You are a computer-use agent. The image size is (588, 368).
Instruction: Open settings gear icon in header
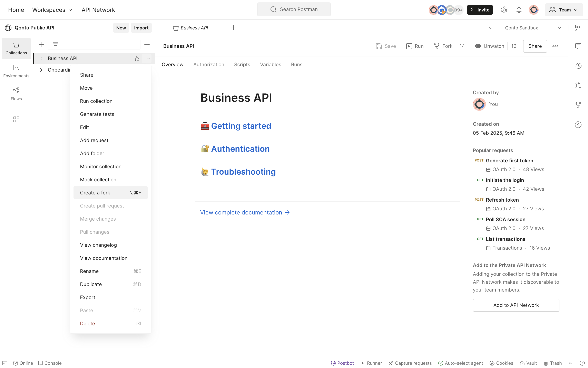click(x=504, y=10)
